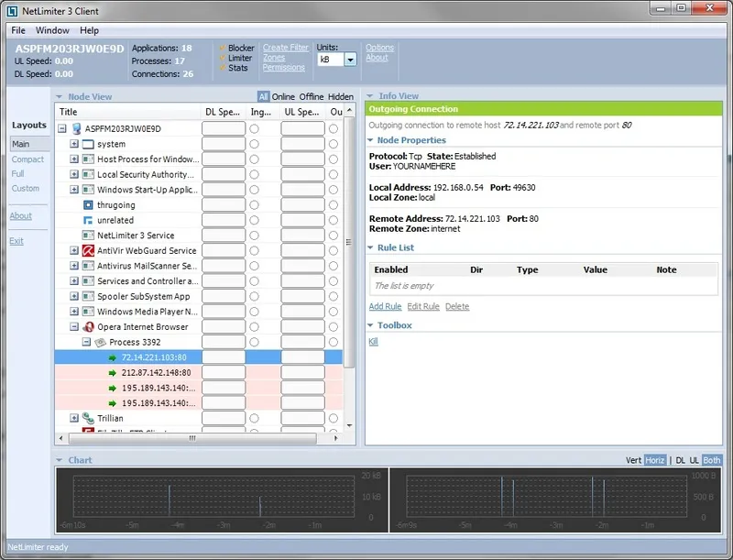Click the Trillian application icon
The height and width of the screenshot is (560, 733).
pyautogui.click(x=88, y=418)
